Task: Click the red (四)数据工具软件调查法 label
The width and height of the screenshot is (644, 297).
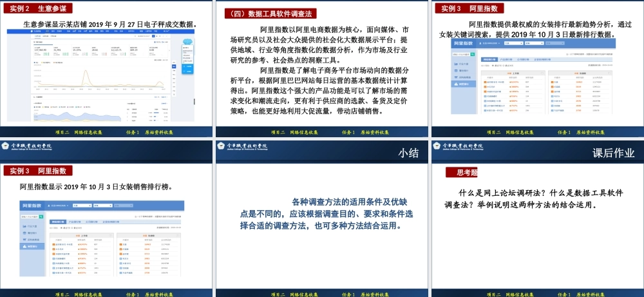Action: (x=270, y=14)
